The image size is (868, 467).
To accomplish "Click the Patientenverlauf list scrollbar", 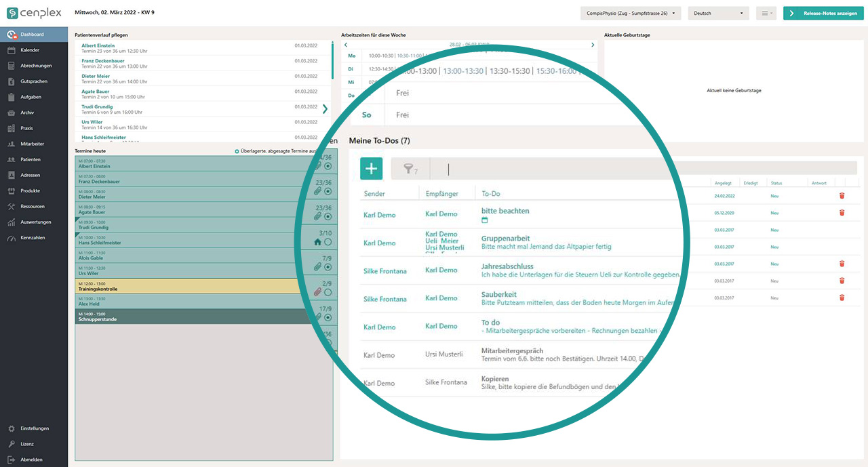I will tap(332, 61).
